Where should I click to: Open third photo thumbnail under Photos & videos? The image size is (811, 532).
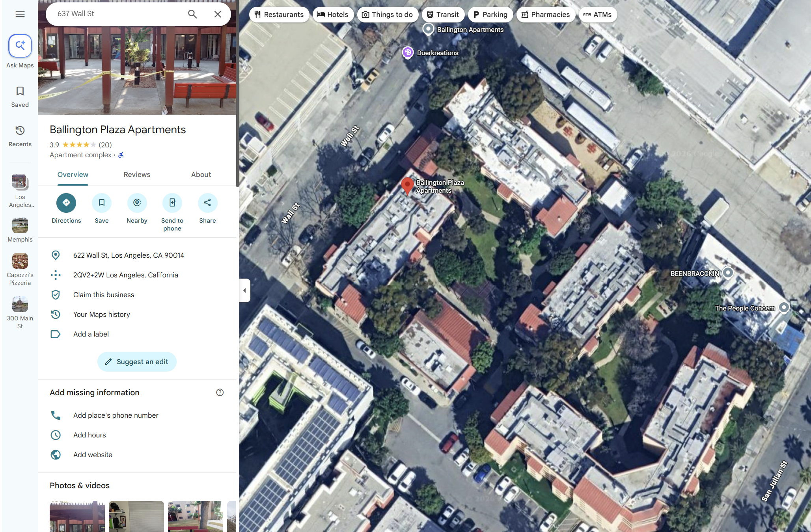(x=196, y=516)
